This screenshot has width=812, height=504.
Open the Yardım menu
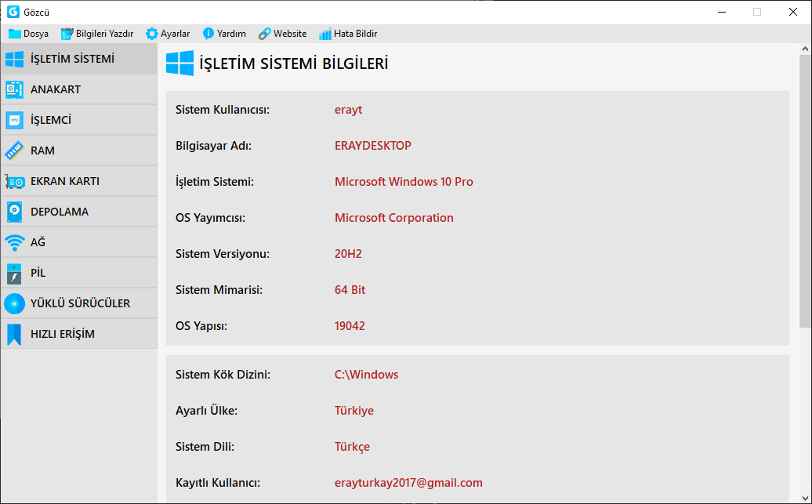[223, 34]
